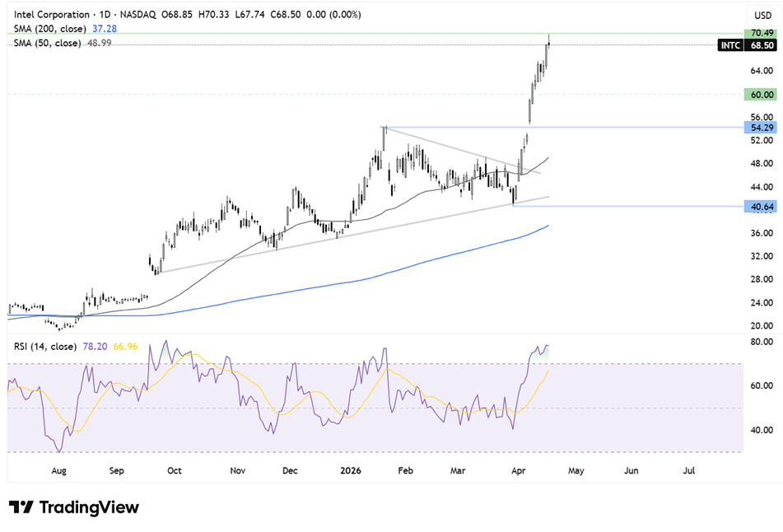
Task: Open the USD currency selector
Action: coord(762,16)
